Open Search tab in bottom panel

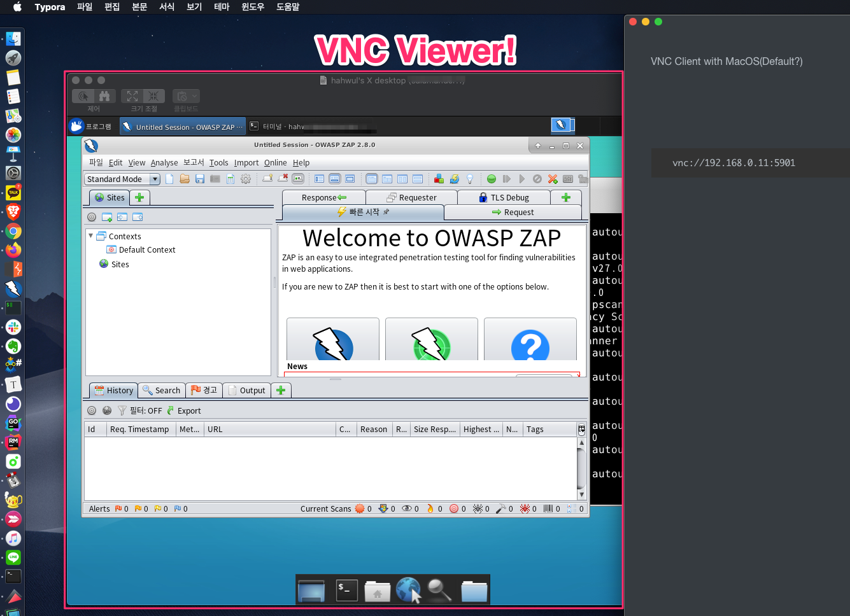161,390
